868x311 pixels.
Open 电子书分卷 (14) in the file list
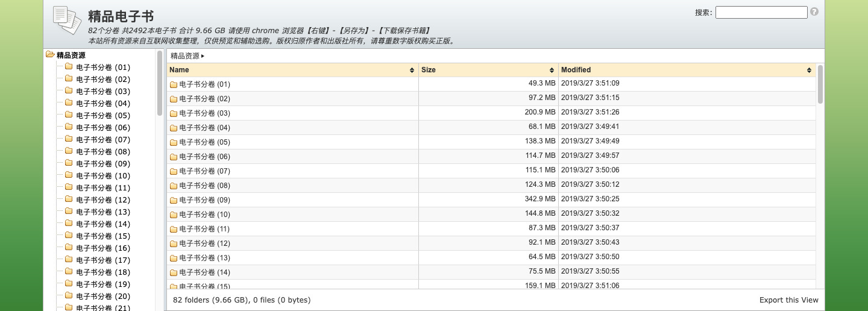tap(204, 272)
